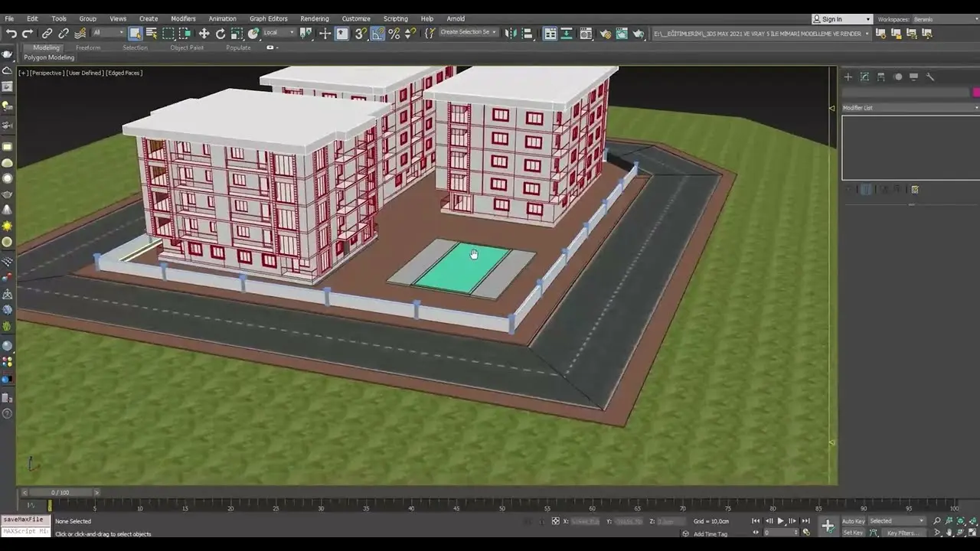This screenshot has width=980, height=551.
Task: Choose the Select and Scale tool
Action: click(237, 34)
